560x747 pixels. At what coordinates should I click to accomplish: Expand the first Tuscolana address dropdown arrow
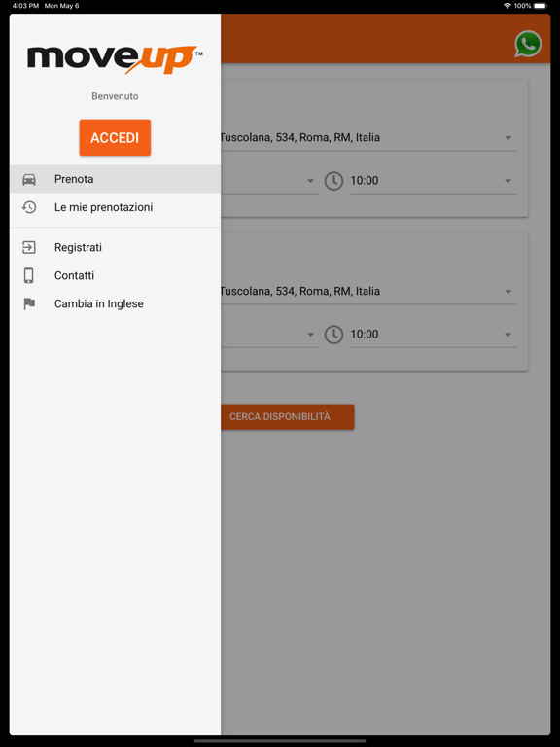click(x=508, y=138)
